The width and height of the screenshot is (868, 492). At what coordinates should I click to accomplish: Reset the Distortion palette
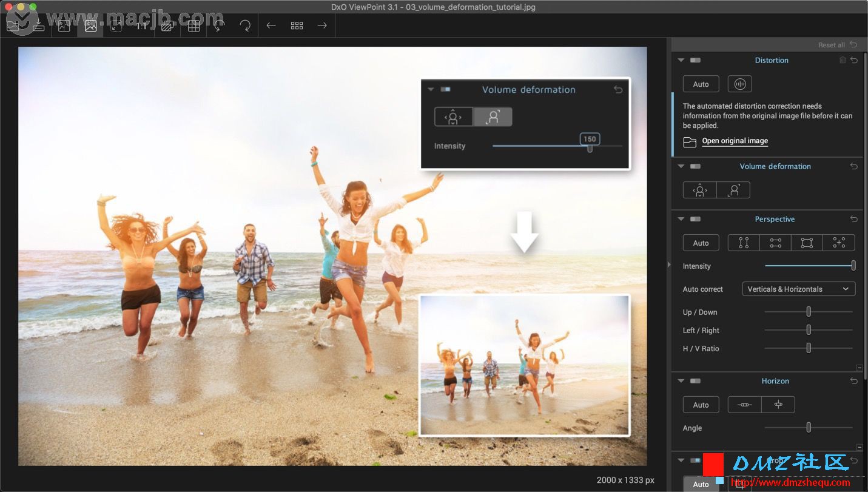[x=854, y=60]
